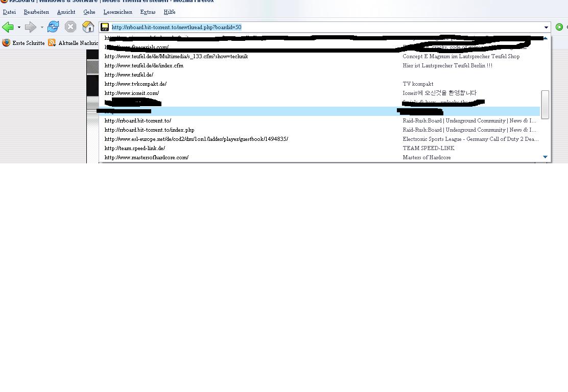
Task: Click the Korean Ioneit page title
Action: [x=439, y=93]
